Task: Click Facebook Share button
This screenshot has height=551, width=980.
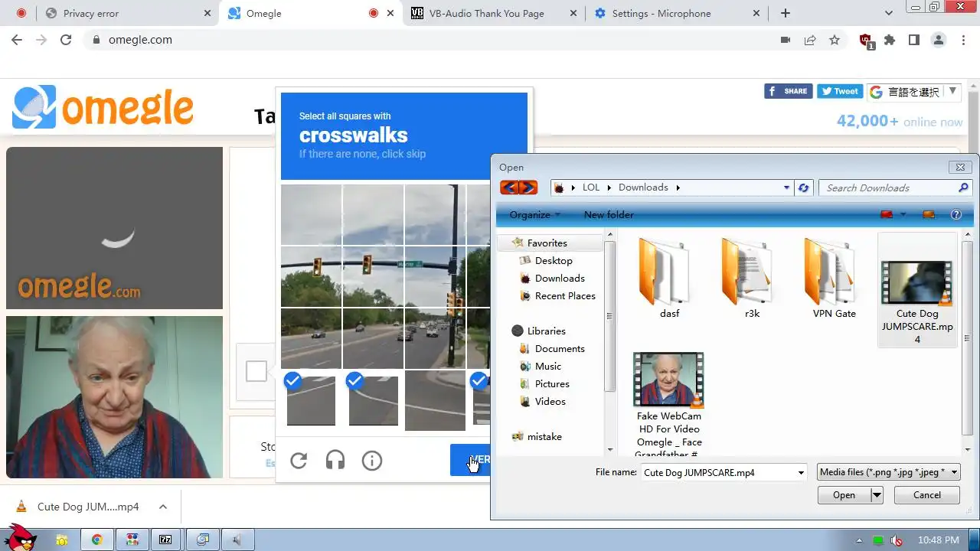Action: [x=788, y=91]
